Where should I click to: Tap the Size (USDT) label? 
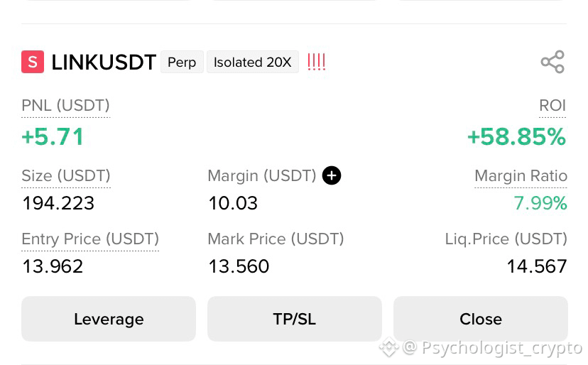pyautogui.click(x=66, y=176)
